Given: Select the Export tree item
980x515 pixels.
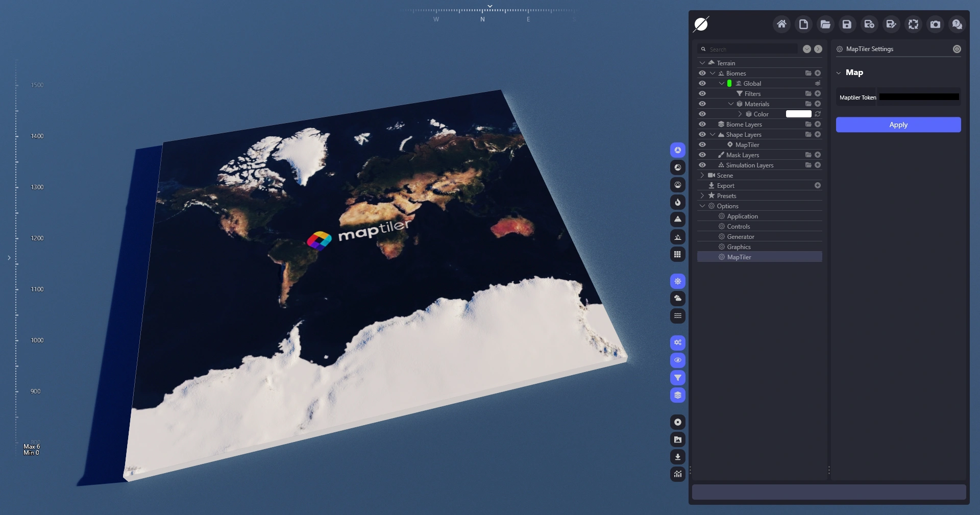Looking at the screenshot, I should (x=725, y=185).
